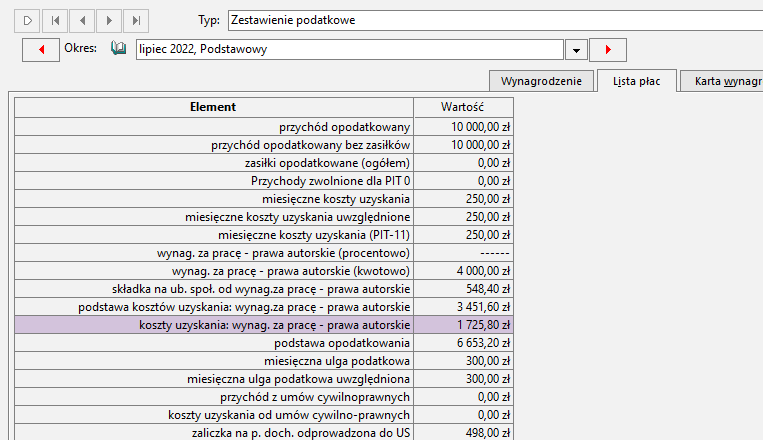Expand the Okres period dropdown arrow

[x=576, y=50]
